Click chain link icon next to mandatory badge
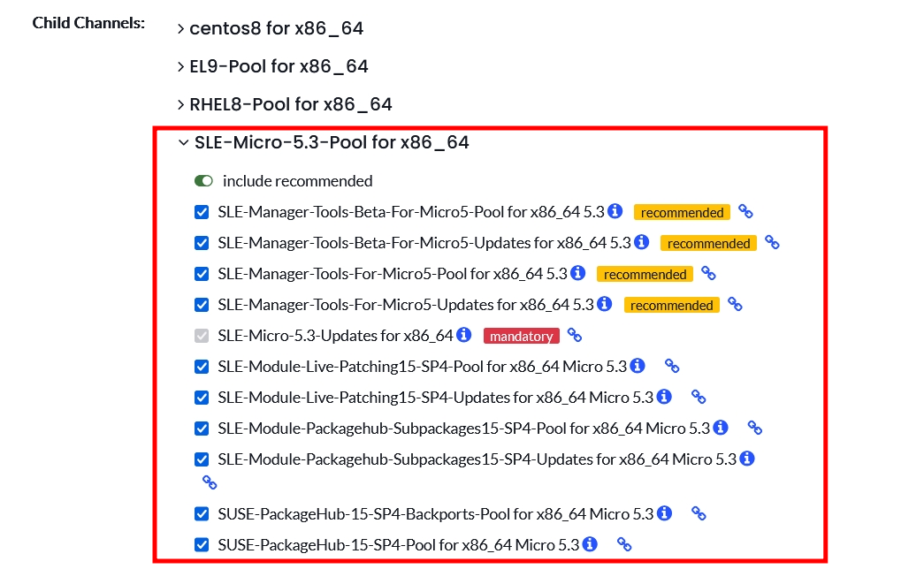924x569 pixels. (575, 335)
